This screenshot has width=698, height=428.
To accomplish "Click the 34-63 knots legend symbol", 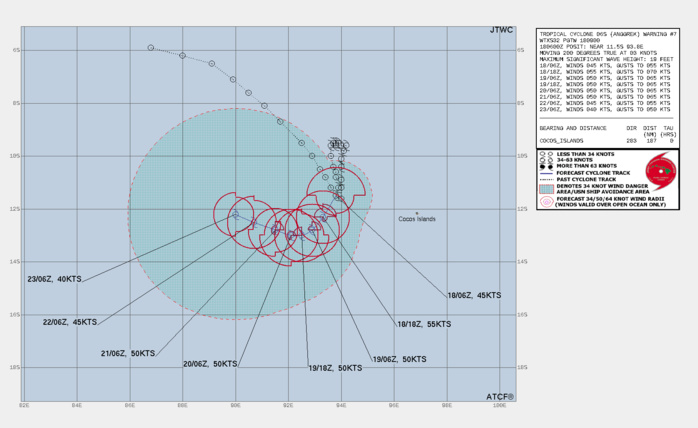I will [x=543, y=160].
